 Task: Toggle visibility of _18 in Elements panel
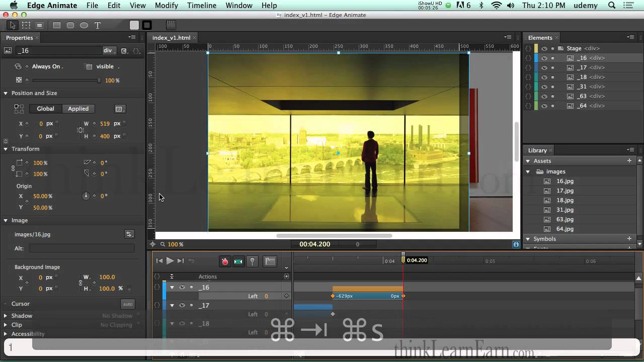tap(544, 77)
